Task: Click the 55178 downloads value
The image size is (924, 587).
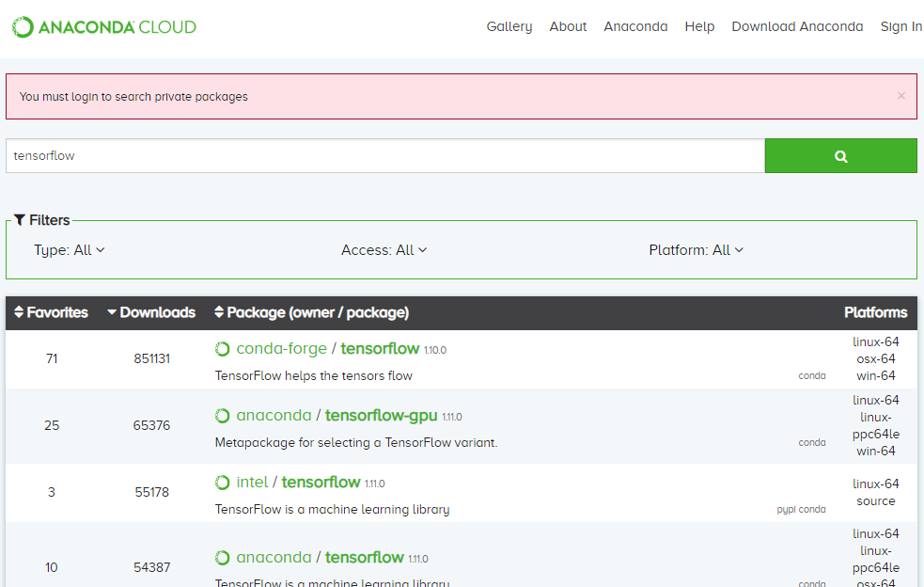Action: (151, 492)
